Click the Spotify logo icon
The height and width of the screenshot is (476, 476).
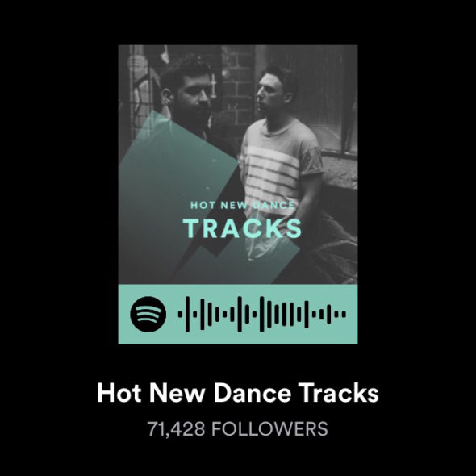[x=148, y=314]
